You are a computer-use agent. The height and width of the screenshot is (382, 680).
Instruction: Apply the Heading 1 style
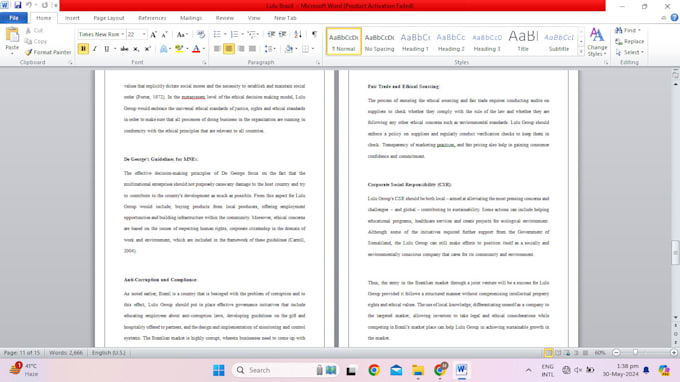click(415, 42)
